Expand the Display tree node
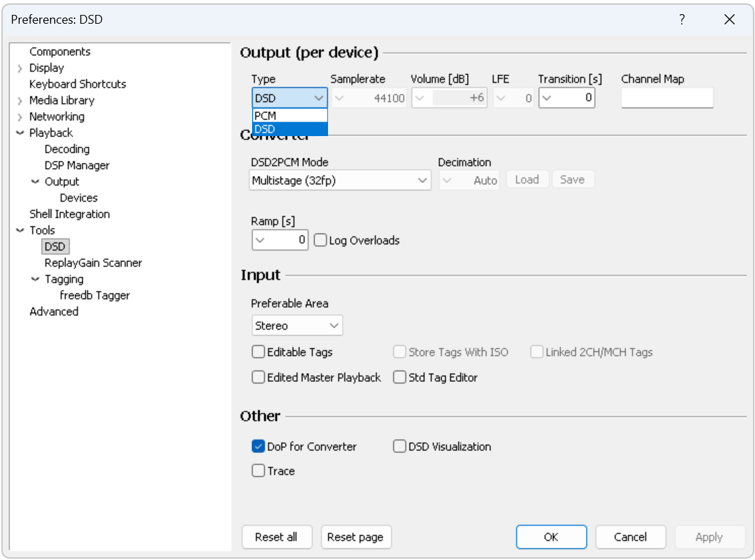The image size is (755, 560). [20, 68]
